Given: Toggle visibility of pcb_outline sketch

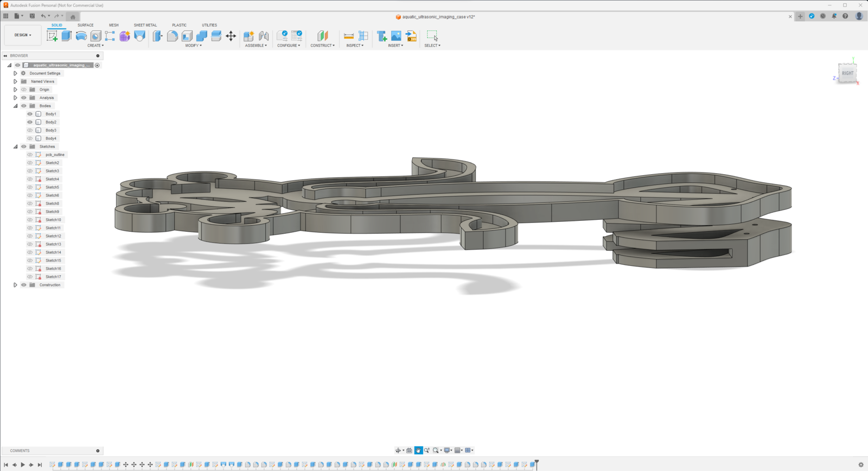Looking at the screenshot, I should [x=30, y=155].
